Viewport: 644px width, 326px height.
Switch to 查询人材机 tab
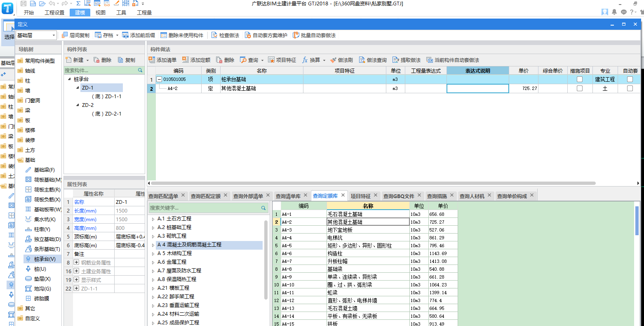click(472, 196)
